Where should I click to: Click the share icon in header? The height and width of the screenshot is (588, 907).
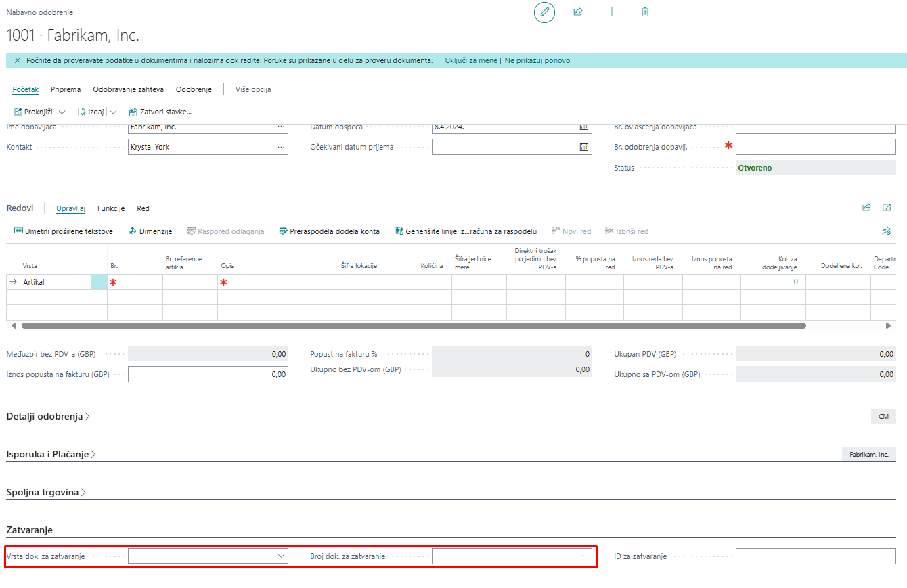point(578,12)
